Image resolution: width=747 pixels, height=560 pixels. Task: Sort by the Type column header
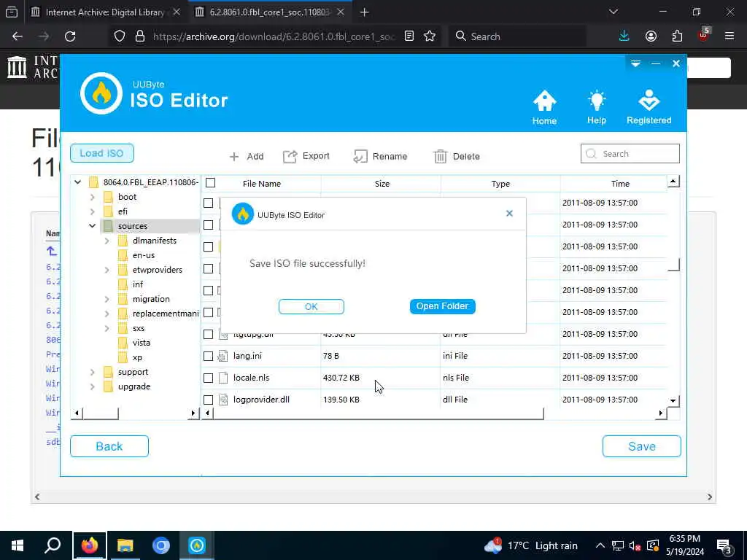coord(500,183)
